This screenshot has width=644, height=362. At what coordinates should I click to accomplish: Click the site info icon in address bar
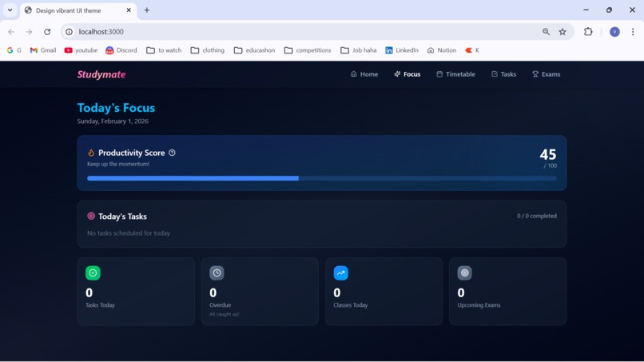click(69, 32)
